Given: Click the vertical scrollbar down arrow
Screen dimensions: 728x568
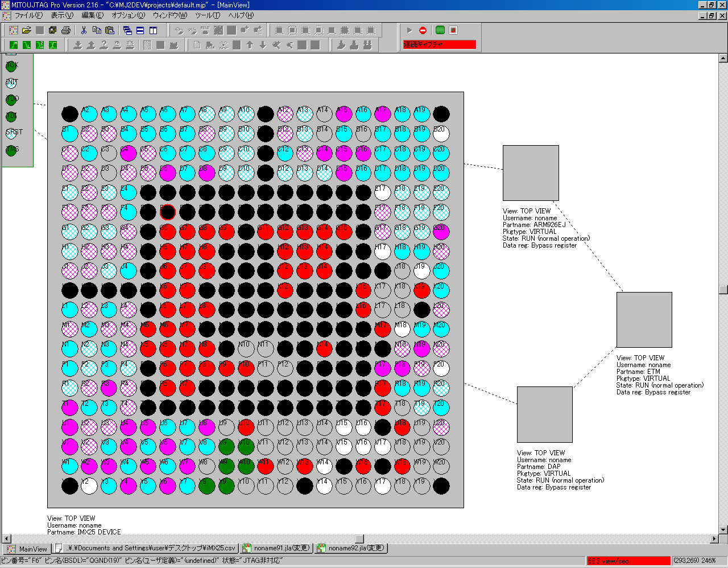Looking at the screenshot, I should pyautogui.click(x=723, y=529).
